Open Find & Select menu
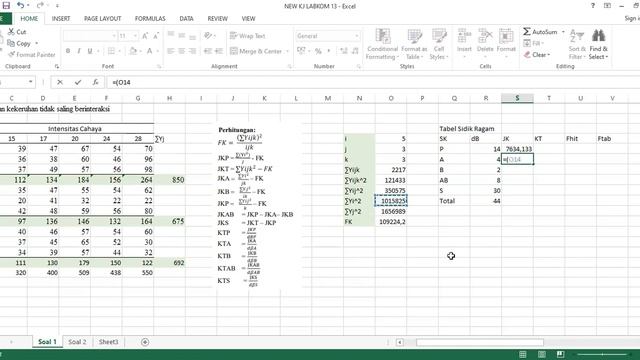Image resolution: width=640 pixels, height=360 pixels. click(x=598, y=44)
